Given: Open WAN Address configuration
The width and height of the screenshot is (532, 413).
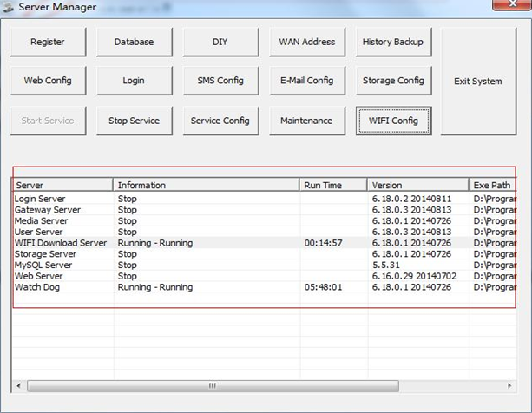Looking at the screenshot, I should point(307,42).
